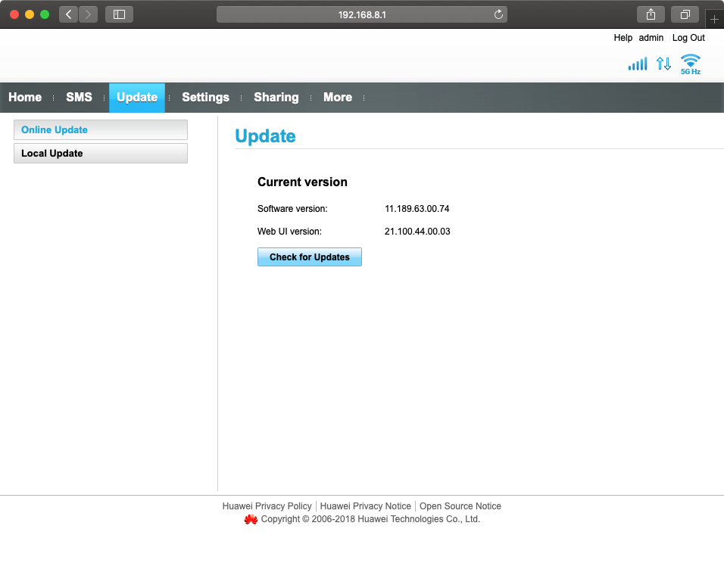Show the Safari sidebar icon
This screenshot has height=588, width=724.
click(118, 14)
